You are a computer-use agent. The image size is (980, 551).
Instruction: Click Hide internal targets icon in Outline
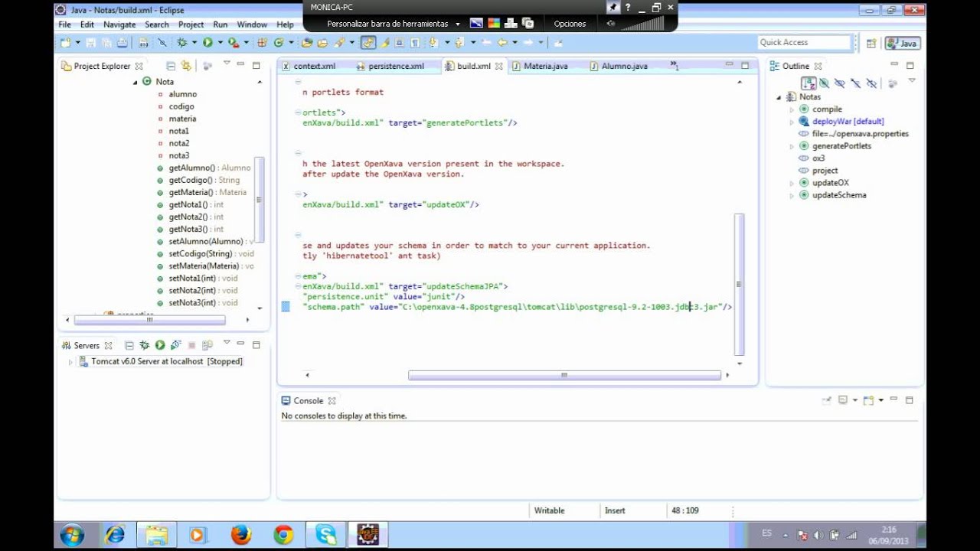tap(824, 83)
